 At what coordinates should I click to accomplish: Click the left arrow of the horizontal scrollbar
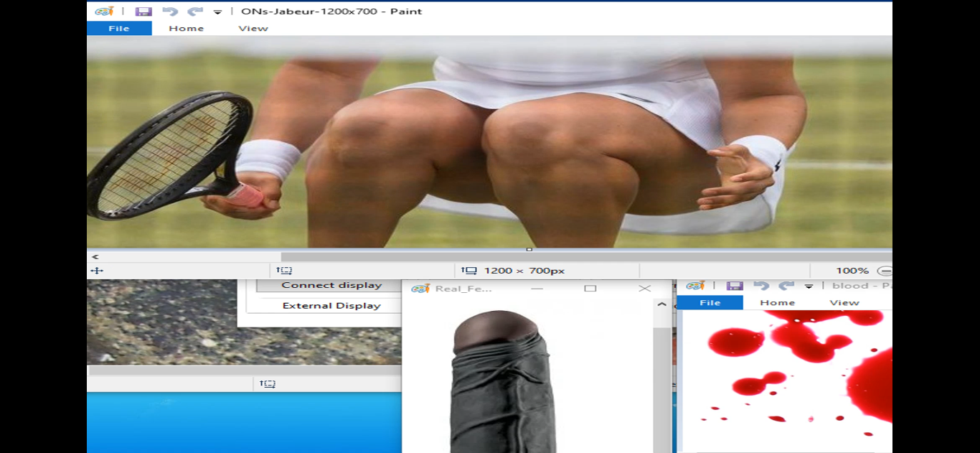pyautogui.click(x=95, y=257)
